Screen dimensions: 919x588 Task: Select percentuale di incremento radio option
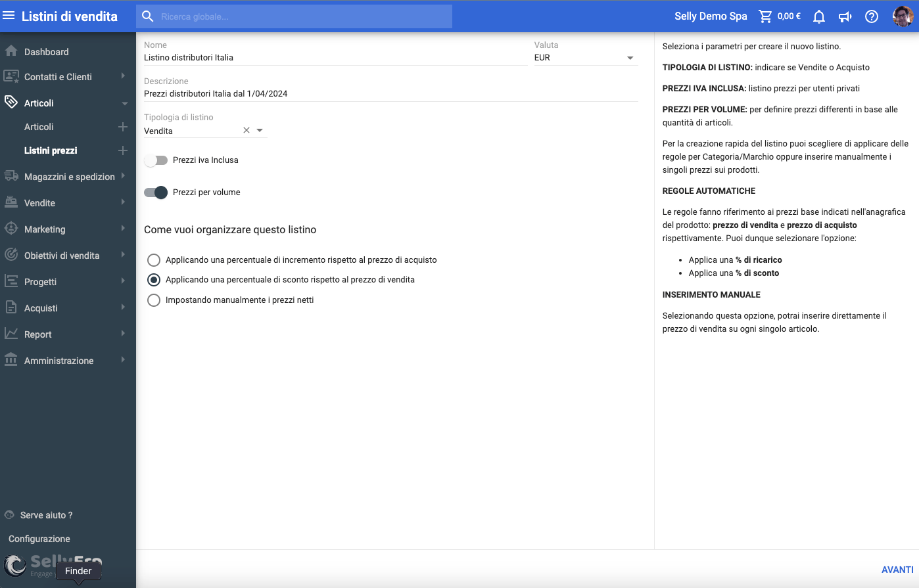tap(154, 260)
